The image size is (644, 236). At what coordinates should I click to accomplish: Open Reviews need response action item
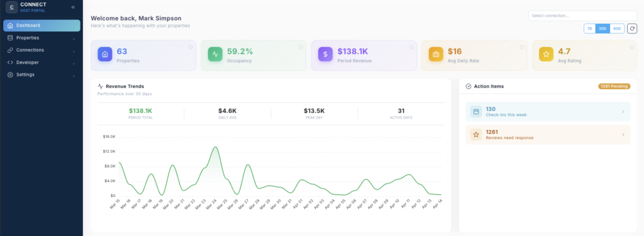(548, 135)
